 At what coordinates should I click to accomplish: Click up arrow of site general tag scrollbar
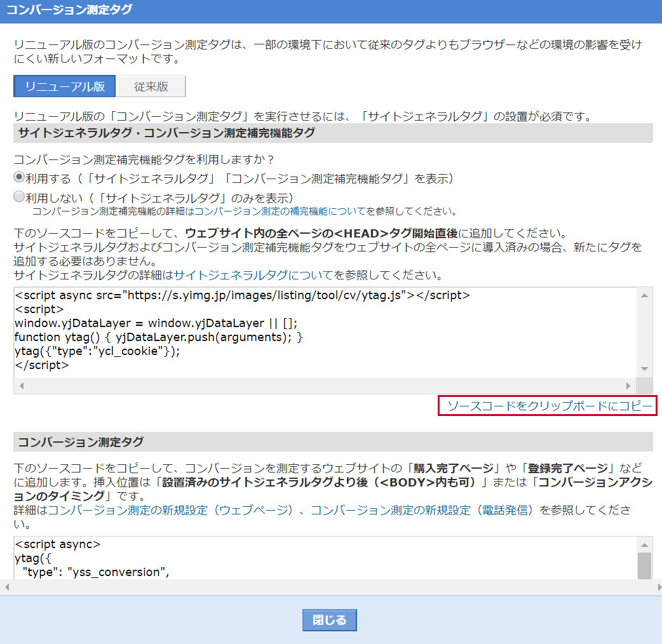[644, 295]
